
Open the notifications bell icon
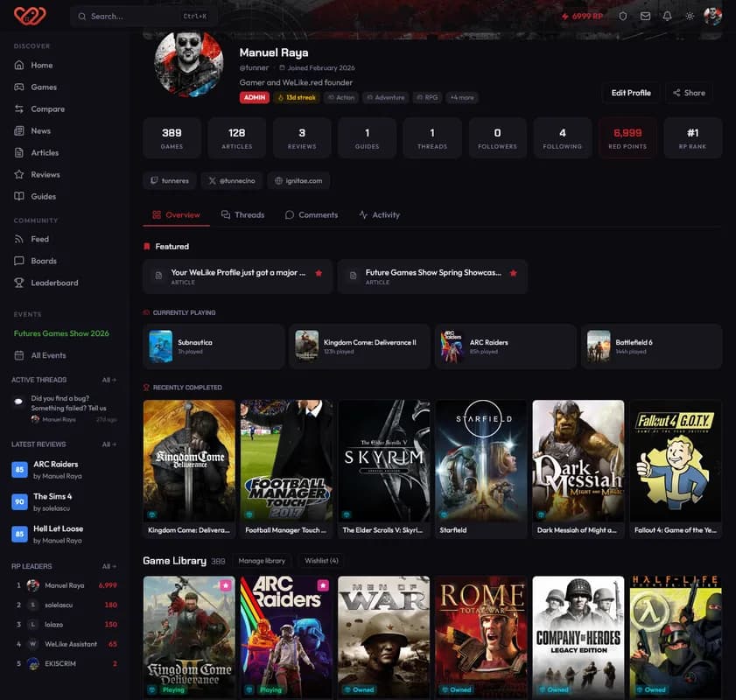(x=667, y=15)
